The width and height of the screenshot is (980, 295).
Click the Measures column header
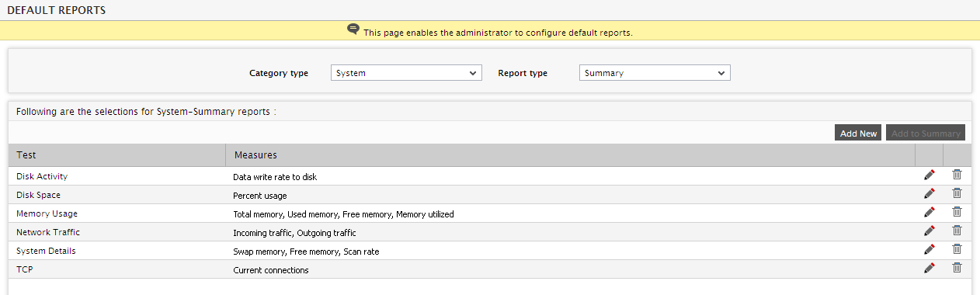pyautogui.click(x=571, y=155)
